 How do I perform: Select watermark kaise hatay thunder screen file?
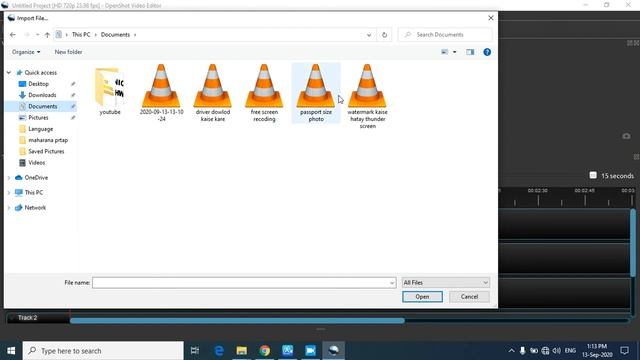pyautogui.click(x=367, y=96)
